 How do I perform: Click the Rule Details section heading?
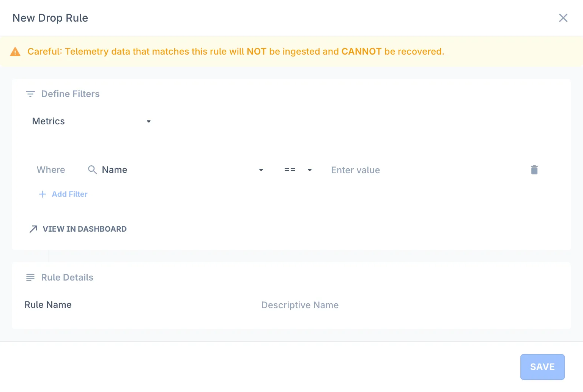pos(67,278)
